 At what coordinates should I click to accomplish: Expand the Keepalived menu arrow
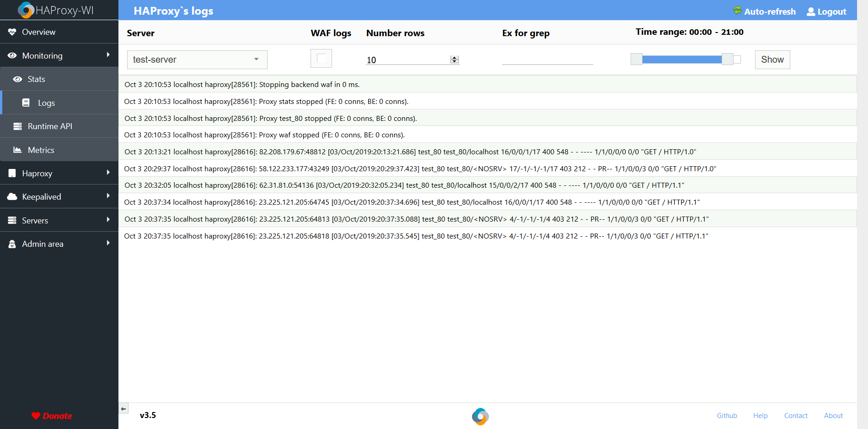tap(108, 196)
